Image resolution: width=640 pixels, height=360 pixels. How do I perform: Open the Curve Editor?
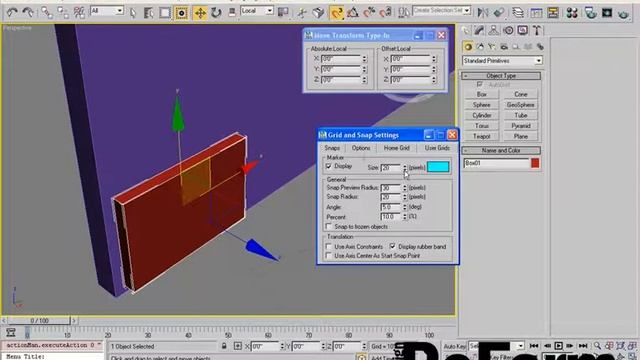[x=536, y=13]
